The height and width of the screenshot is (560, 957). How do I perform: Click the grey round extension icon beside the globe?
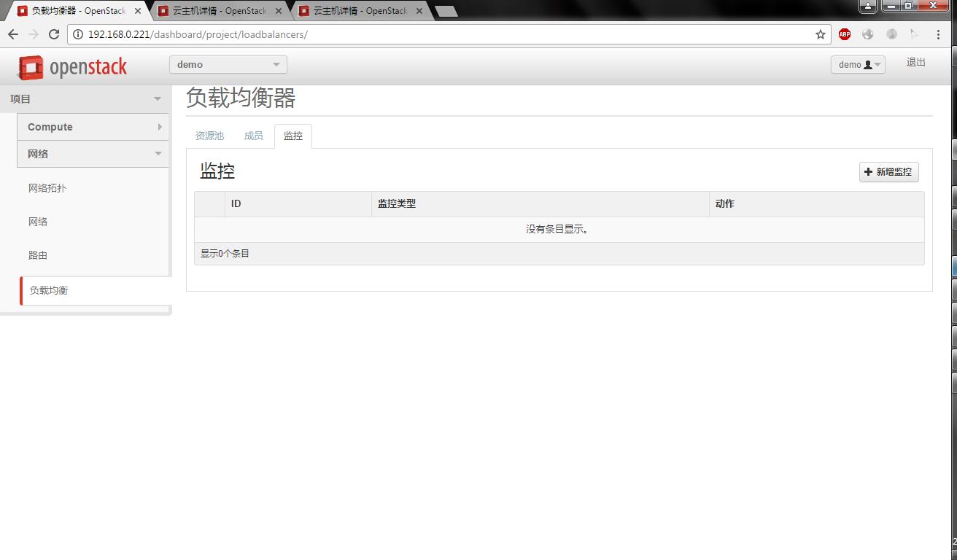891,34
